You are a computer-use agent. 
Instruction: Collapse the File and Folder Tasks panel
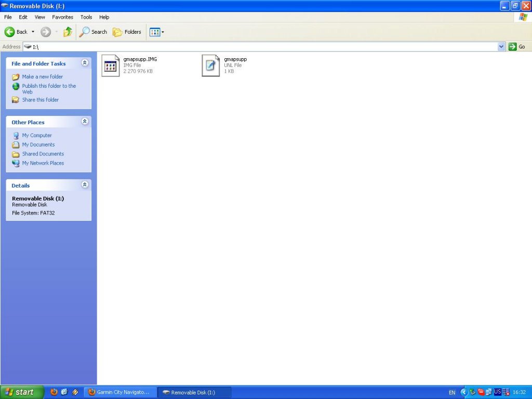click(x=85, y=63)
